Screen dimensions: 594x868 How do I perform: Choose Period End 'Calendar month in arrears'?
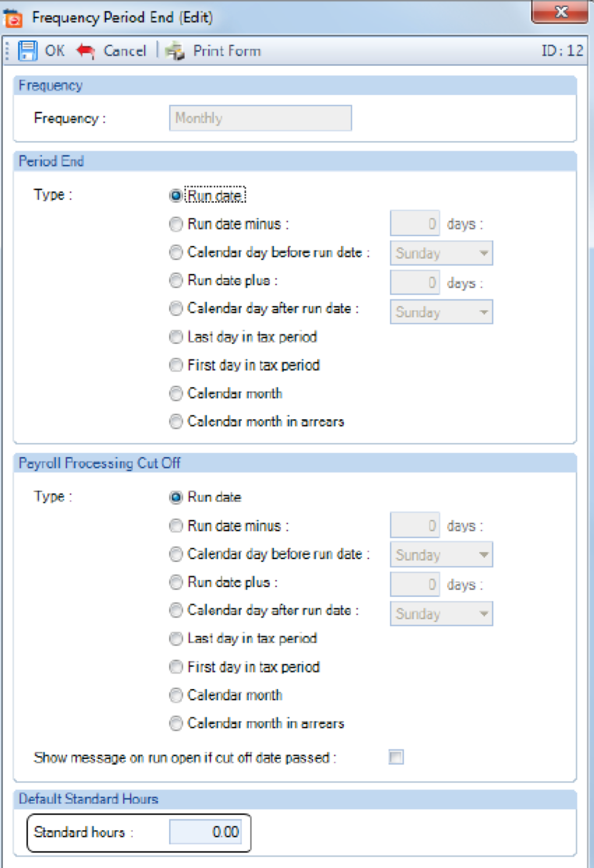coord(176,421)
